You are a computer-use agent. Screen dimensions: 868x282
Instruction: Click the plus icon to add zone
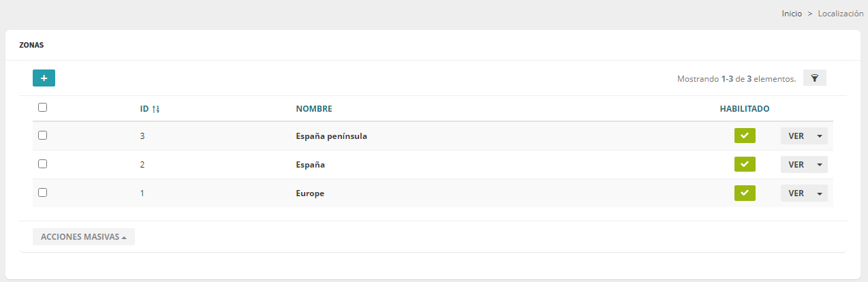(44, 78)
